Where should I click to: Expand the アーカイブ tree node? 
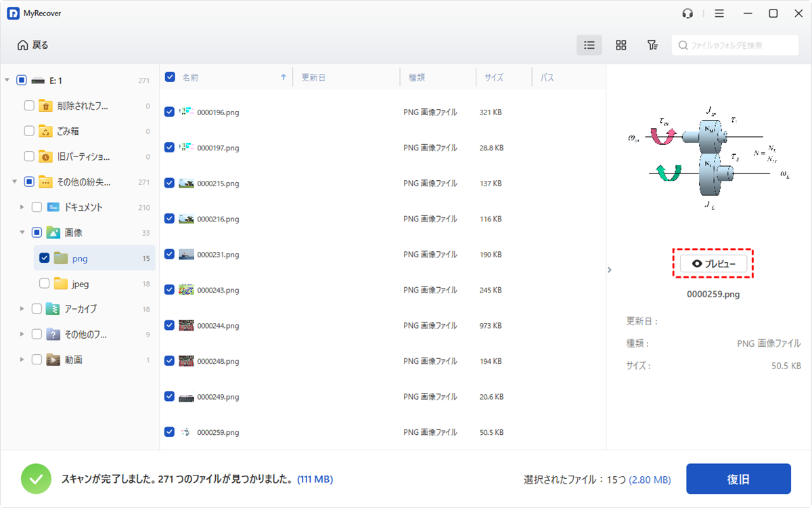point(22,309)
